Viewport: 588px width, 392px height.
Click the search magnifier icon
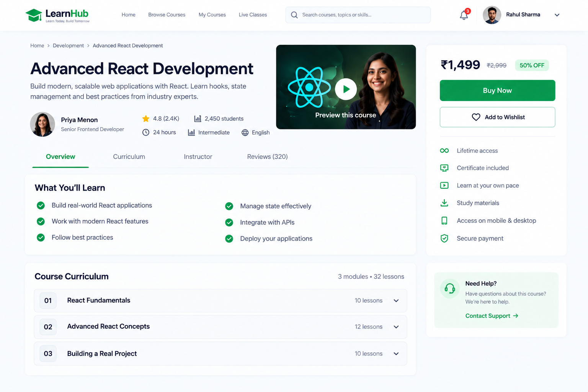point(294,15)
